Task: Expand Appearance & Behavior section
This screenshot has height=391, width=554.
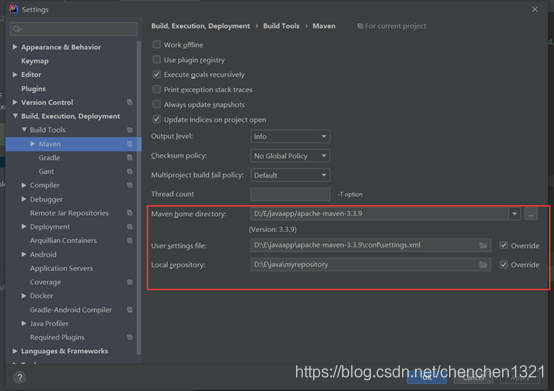Action: pos(15,47)
